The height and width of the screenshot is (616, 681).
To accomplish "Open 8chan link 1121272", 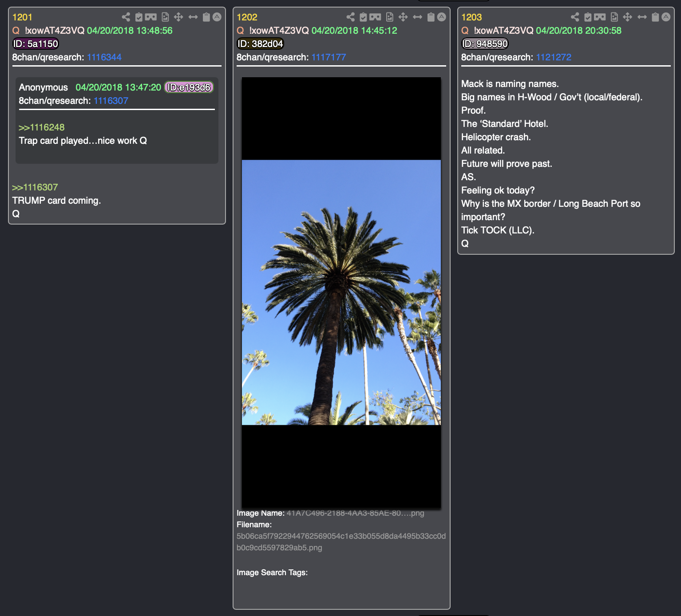I will click(554, 57).
